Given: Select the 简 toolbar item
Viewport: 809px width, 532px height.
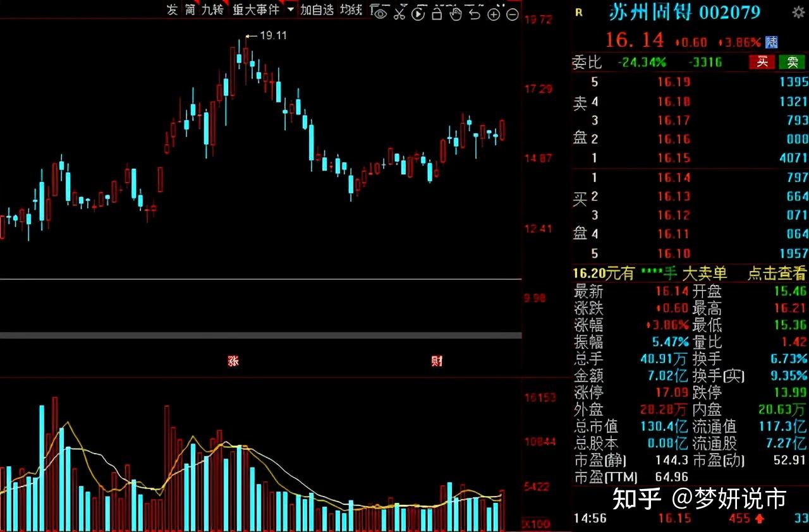Looking at the screenshot, I should [190, 9].
